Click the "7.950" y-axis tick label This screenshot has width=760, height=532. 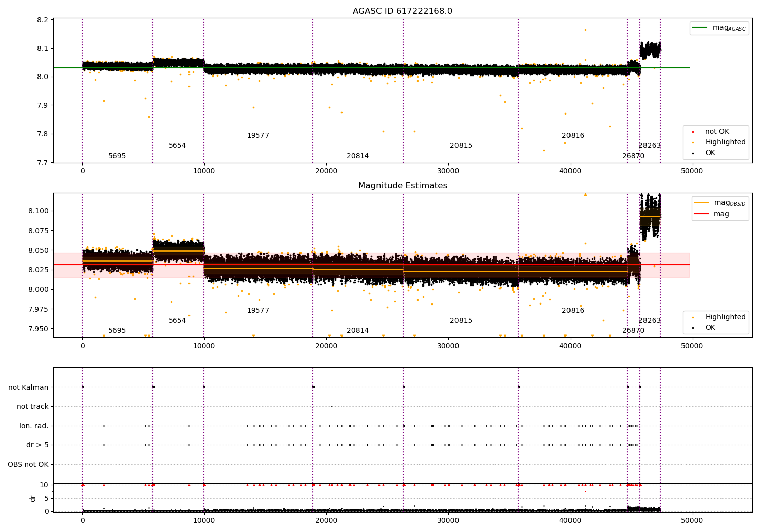pyautogui.click(x=39, y=329)
